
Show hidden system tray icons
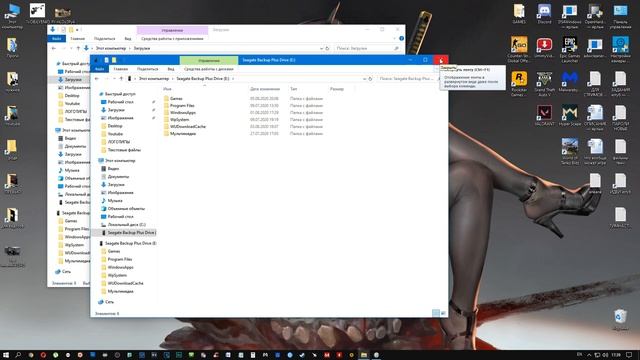pyautogui.click(x=589, y=355)
